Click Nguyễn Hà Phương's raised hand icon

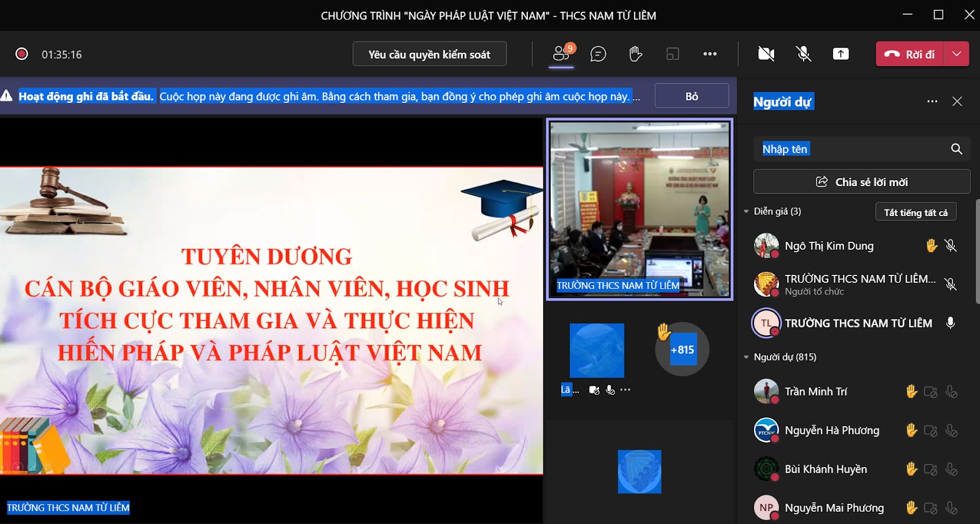[911, 430]
